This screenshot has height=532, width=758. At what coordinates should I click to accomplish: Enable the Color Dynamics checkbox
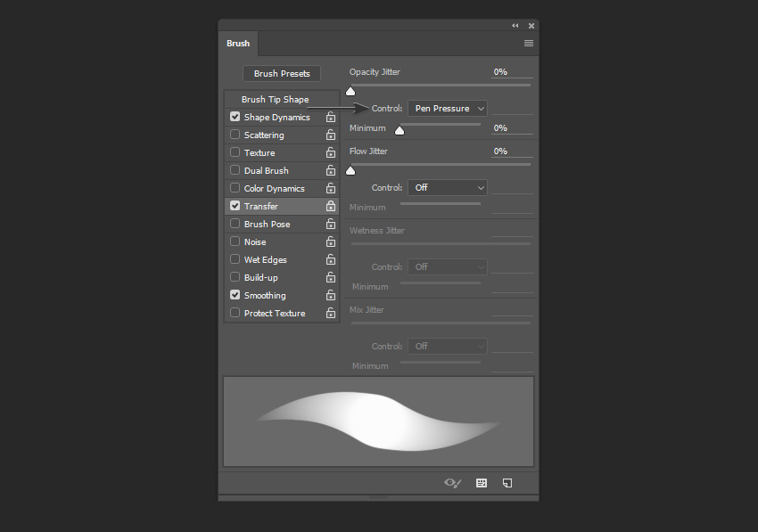(235, 188)
